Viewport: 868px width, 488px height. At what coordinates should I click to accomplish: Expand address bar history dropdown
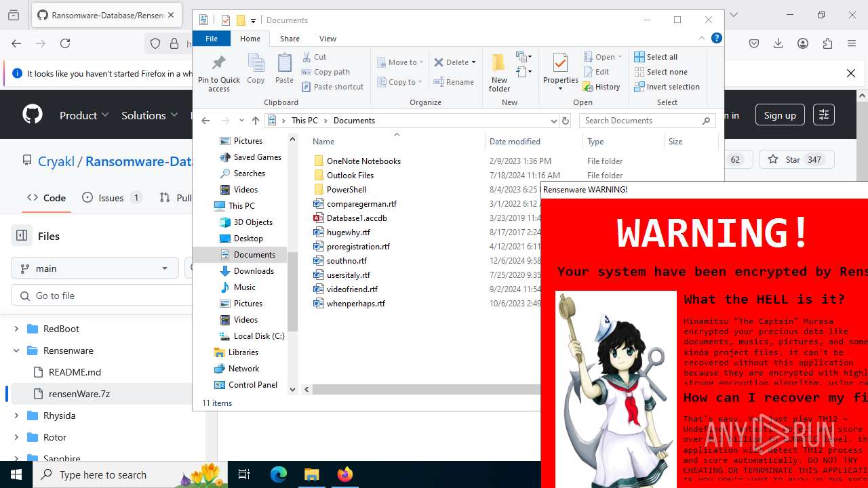point(554,121)
